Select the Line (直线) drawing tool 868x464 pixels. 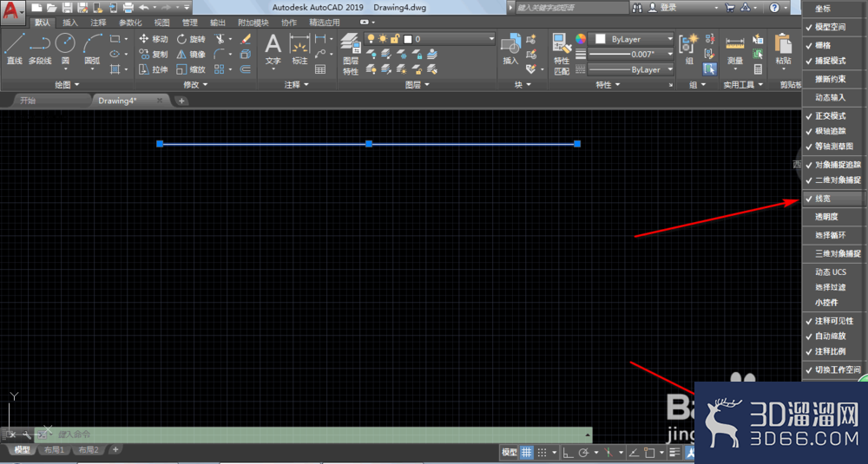[x=15, y=49]
